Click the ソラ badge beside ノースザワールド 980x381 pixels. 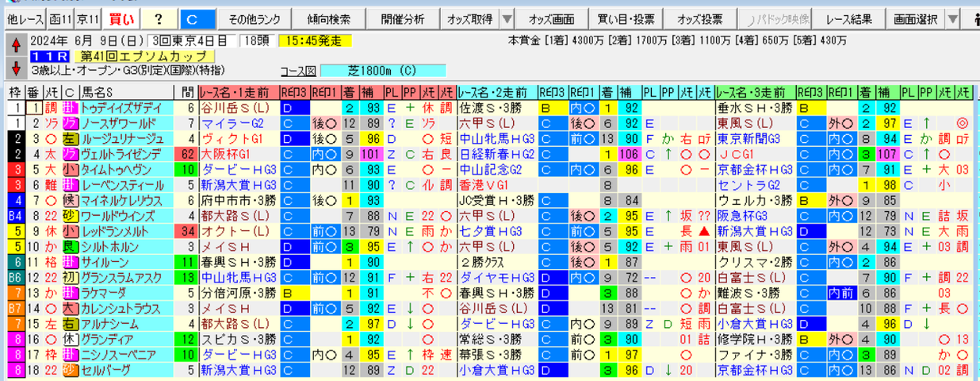(69, 122)
